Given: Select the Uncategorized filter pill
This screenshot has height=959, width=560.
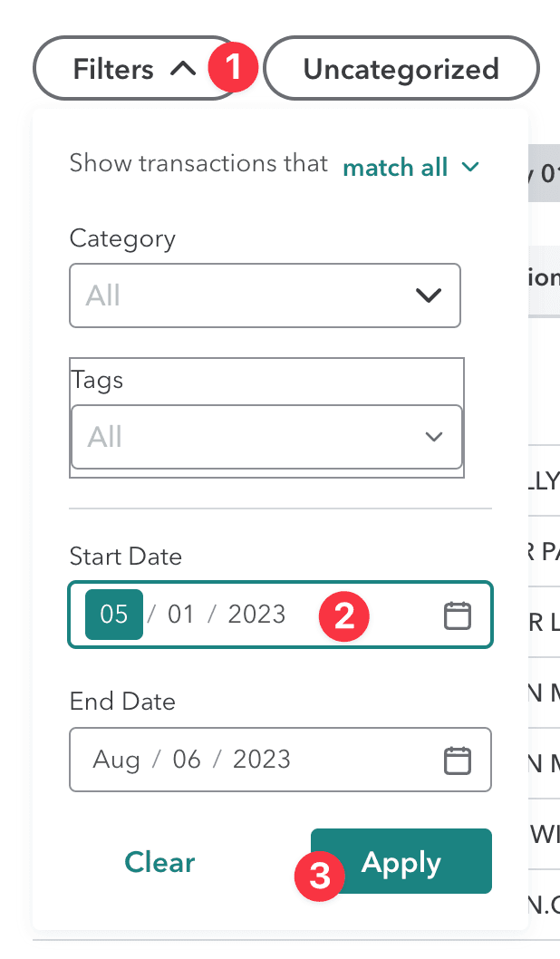Looking at the screenshot, I should (x=401, y=70).
